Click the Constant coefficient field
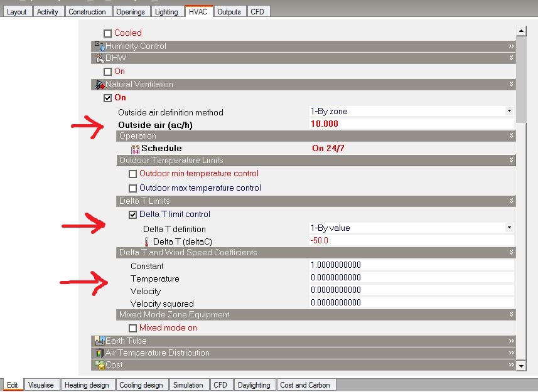 tap(411, 265)
